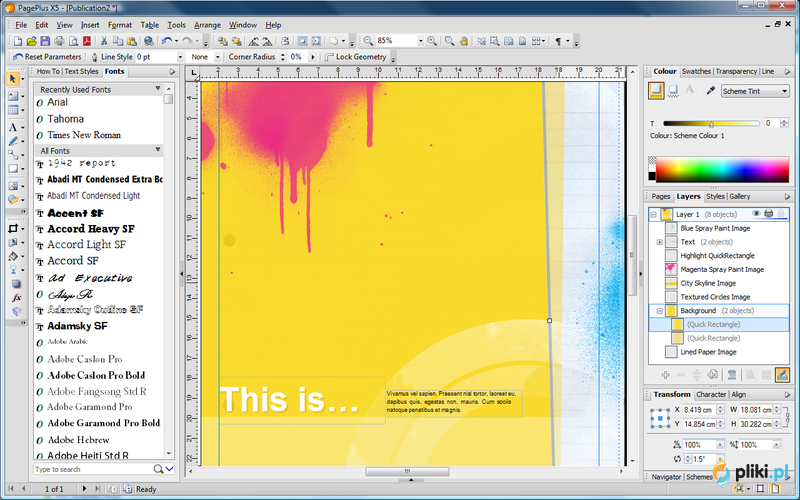800x500 pixels.
Task: Collapse the All Fonts section
Action: tap(158, 150)
